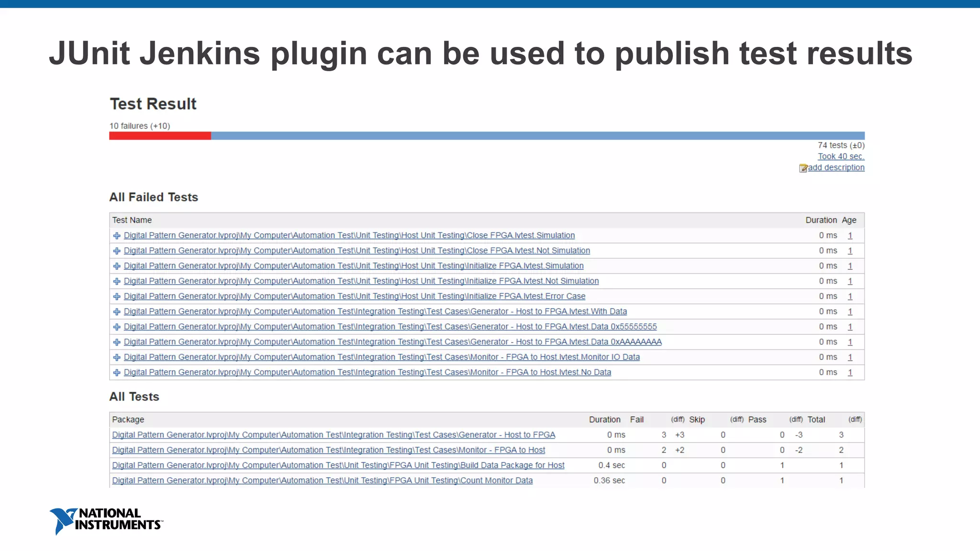Click the red failures portion of the result bar
980x551 pixels.
point(160,136)
